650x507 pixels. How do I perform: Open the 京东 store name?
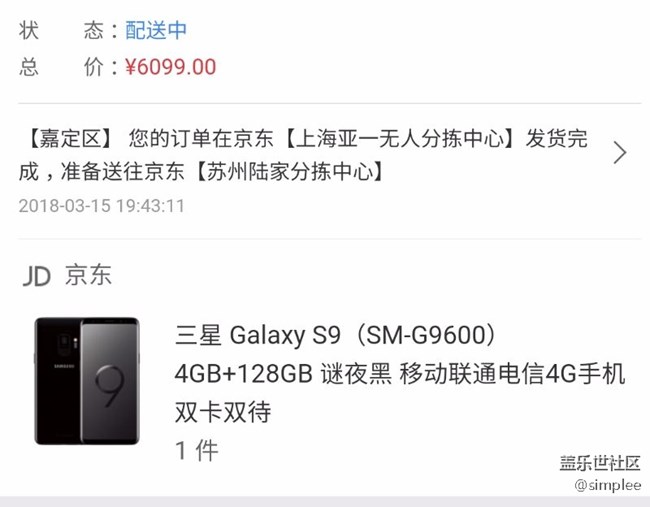(x=88, y=274)
